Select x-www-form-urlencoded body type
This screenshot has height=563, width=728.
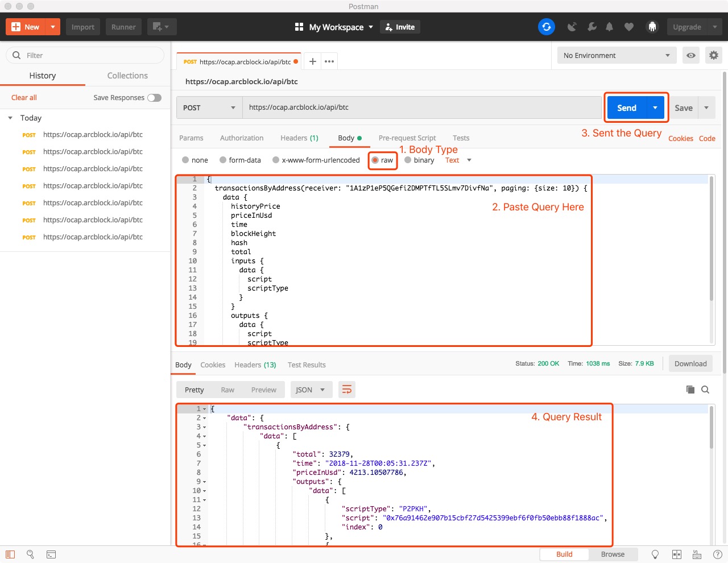pyautogui.click(x=276, y=160)
